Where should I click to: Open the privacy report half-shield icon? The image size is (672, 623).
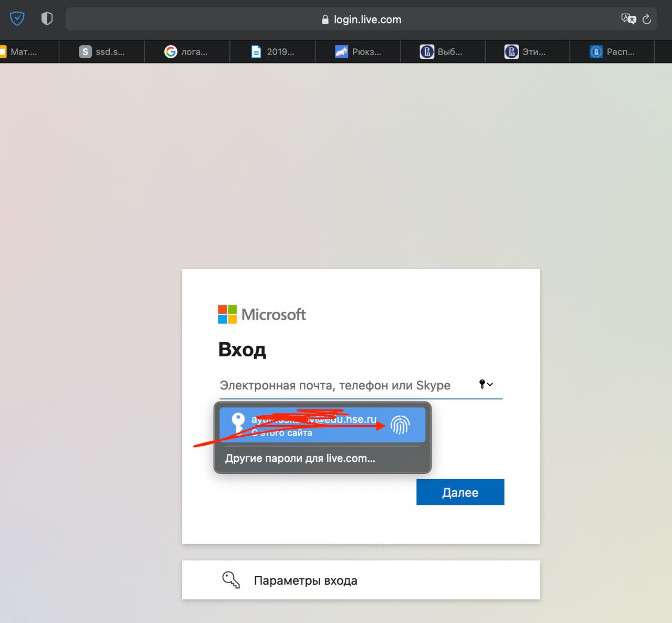(47, 19)
